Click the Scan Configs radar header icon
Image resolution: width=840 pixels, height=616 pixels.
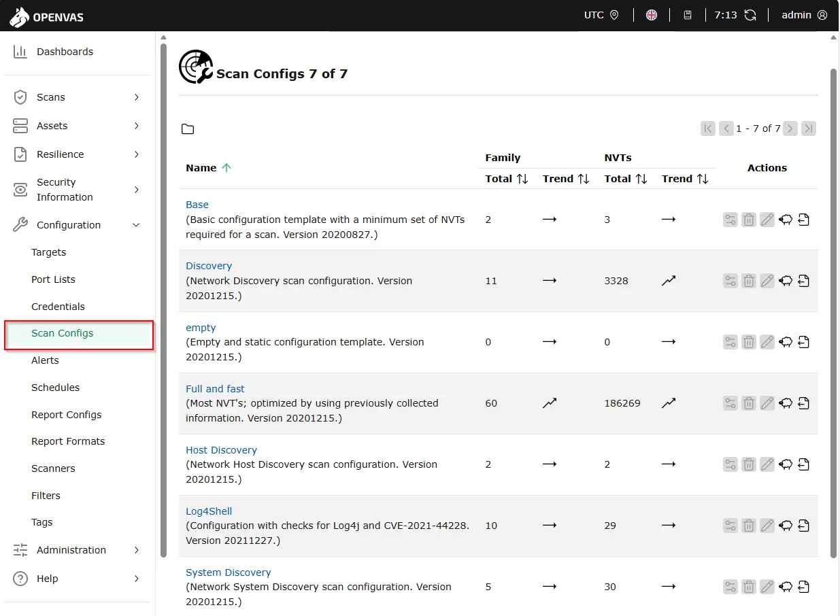pos(196,67)
